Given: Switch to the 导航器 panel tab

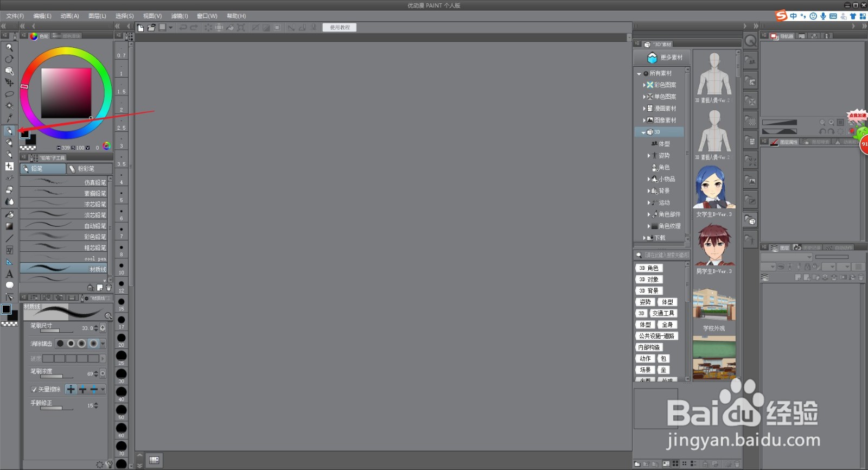Looking at the screenshot, I should (782, 36).
